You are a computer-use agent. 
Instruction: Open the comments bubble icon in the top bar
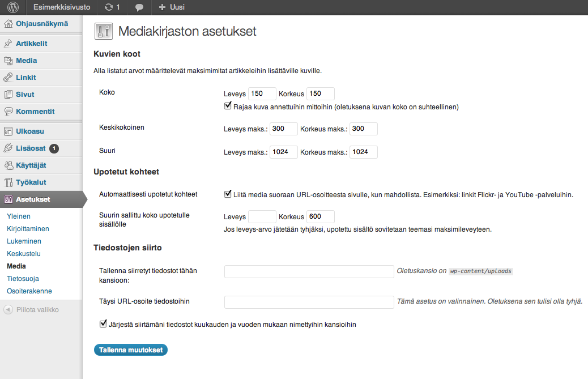(x=139, y=7)
